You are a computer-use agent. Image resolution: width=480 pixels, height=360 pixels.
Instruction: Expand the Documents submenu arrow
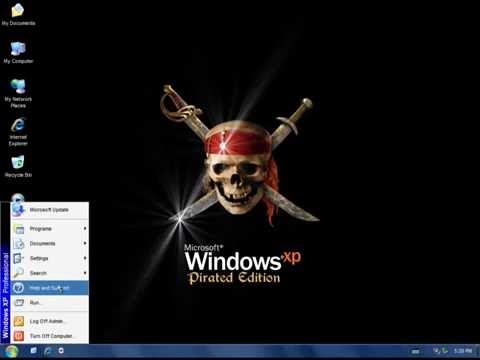tap(85, 243)
